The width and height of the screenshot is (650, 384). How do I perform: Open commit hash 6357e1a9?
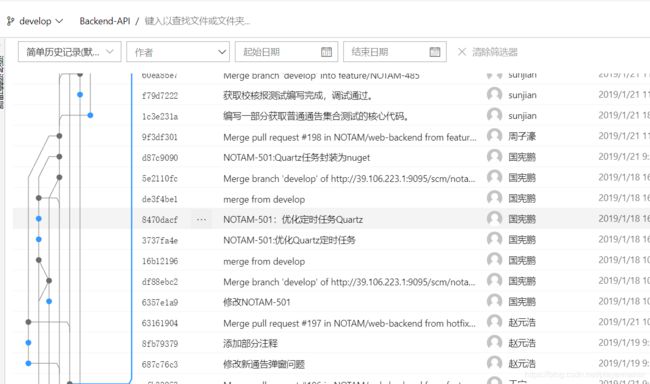pyautogui.click(x=160, y=302)
